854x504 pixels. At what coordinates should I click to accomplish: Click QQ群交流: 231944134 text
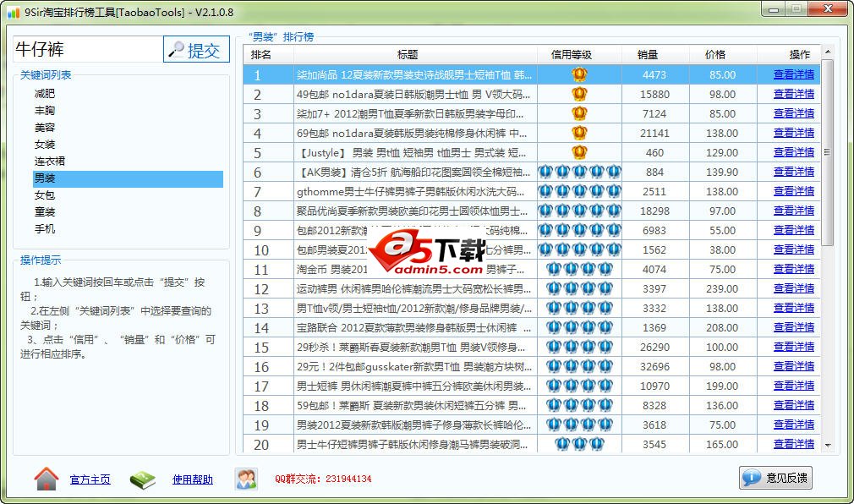[323, 479]
